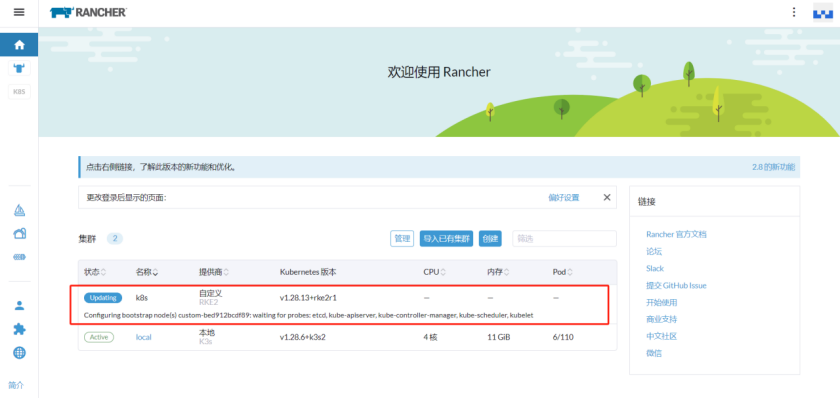Open 微信 link

tap(654, 354)
